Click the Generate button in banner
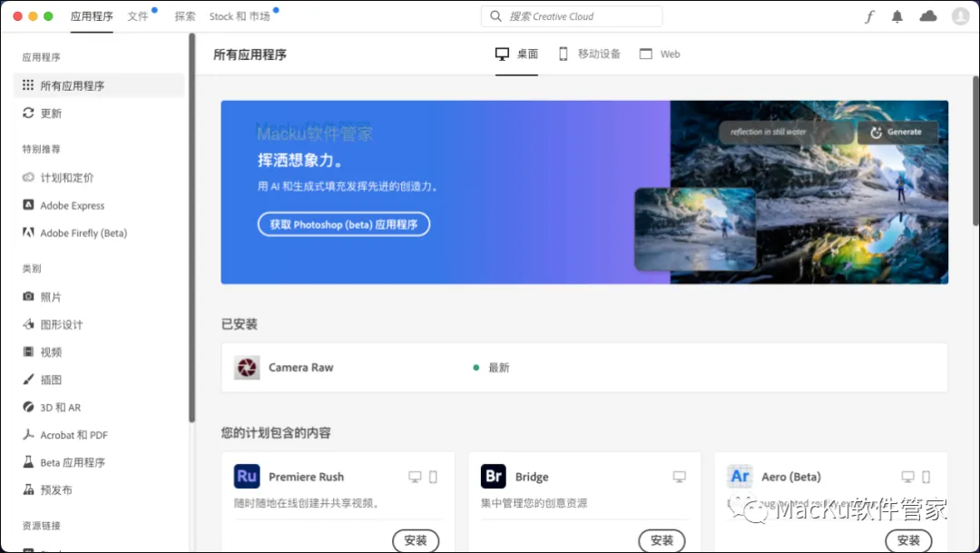 897,132
